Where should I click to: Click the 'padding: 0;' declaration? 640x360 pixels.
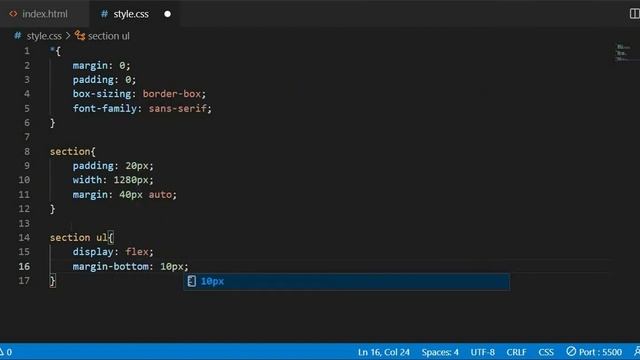[104, 80]
